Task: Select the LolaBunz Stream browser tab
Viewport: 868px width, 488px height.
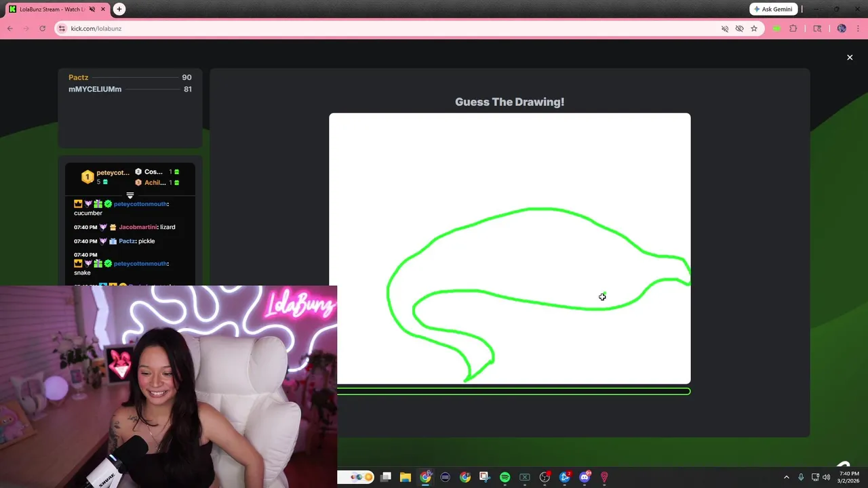Action: coord(57,9)
